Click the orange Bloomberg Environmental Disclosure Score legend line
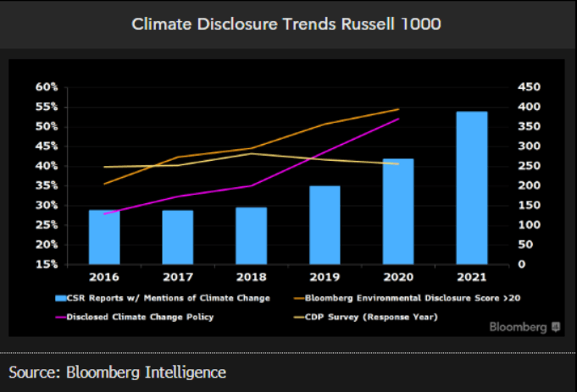The height and width of the screenshot is (392, 577). pos(299,298)
